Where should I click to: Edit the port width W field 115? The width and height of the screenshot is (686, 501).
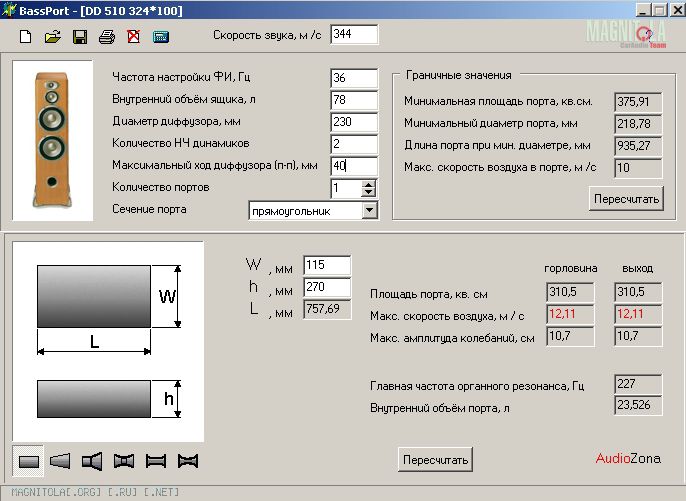(x=327, y=265)
